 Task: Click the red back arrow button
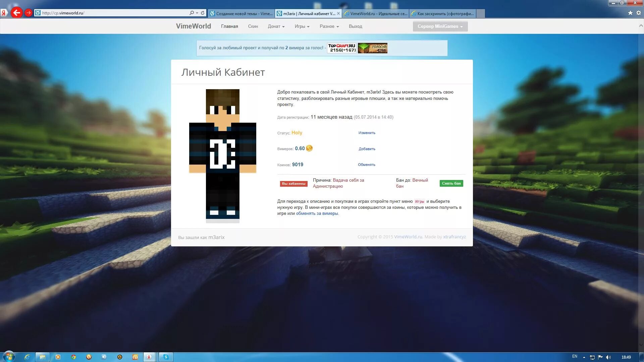click(16, 13)
